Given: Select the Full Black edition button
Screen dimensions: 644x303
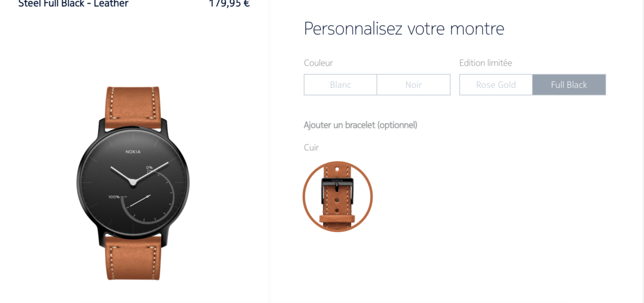Looking at the screenshot, I should (569, 85).
